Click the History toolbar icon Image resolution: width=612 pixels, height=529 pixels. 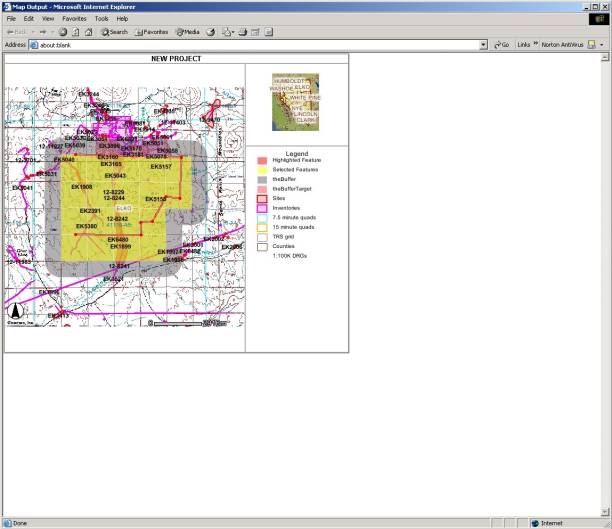[211, 32]
